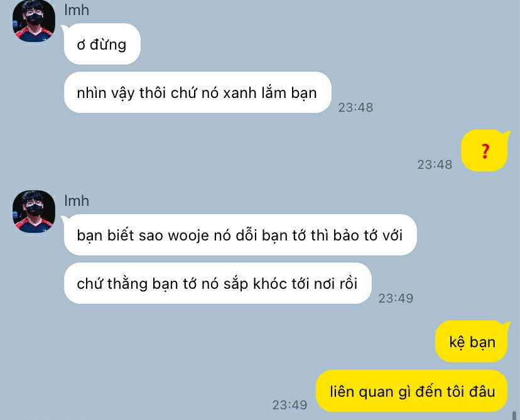Click sender name 'lmh' above the wooje message
520x420 pixels.
(x=77, y=201)
